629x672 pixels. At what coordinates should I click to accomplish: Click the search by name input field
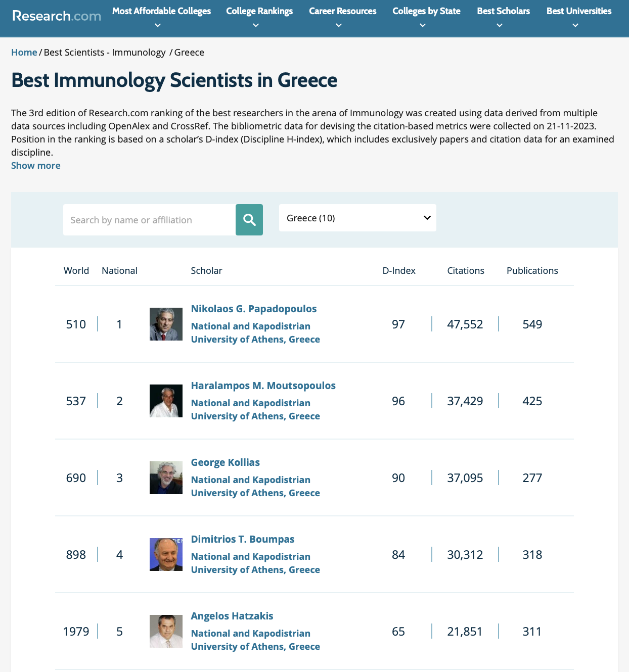(x=149, y=220)
